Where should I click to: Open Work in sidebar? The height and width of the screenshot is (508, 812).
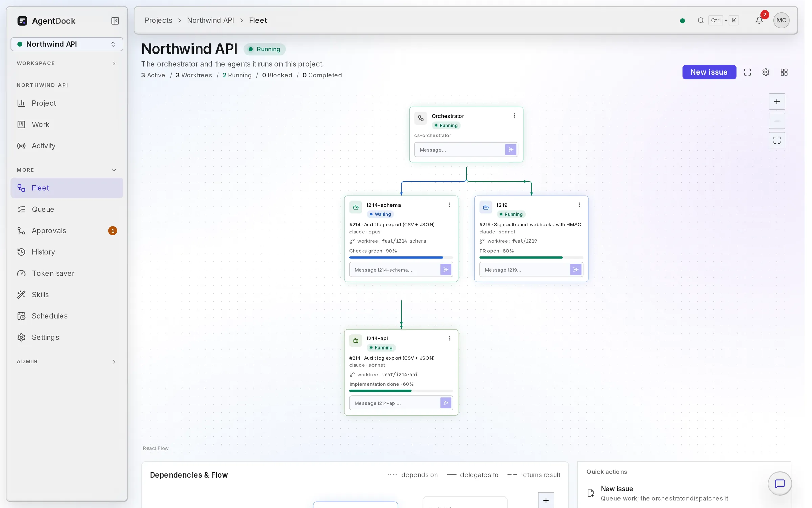click(x=67, y=124)
